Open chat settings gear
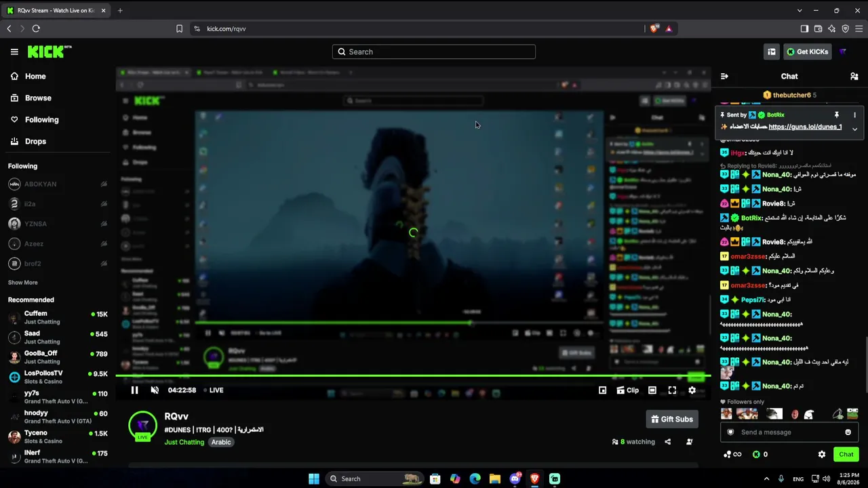This screenshot has height=488, width=868. (822, 454)
